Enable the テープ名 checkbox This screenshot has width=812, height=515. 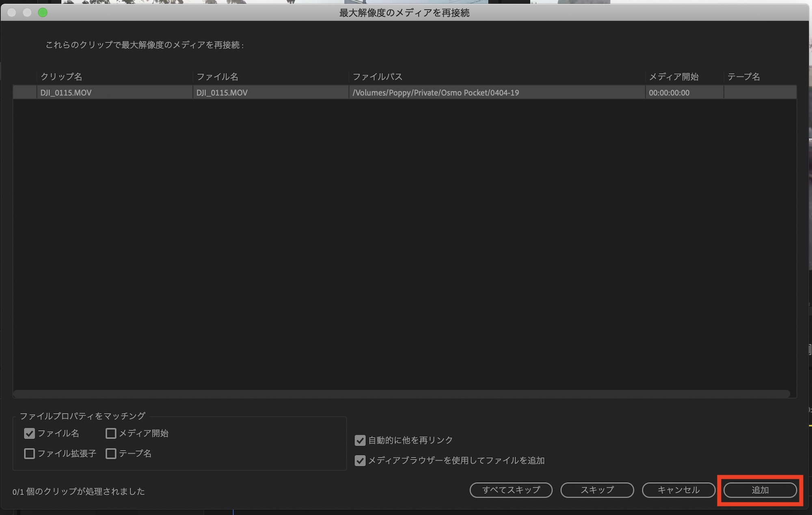click(x=111, y=453)
